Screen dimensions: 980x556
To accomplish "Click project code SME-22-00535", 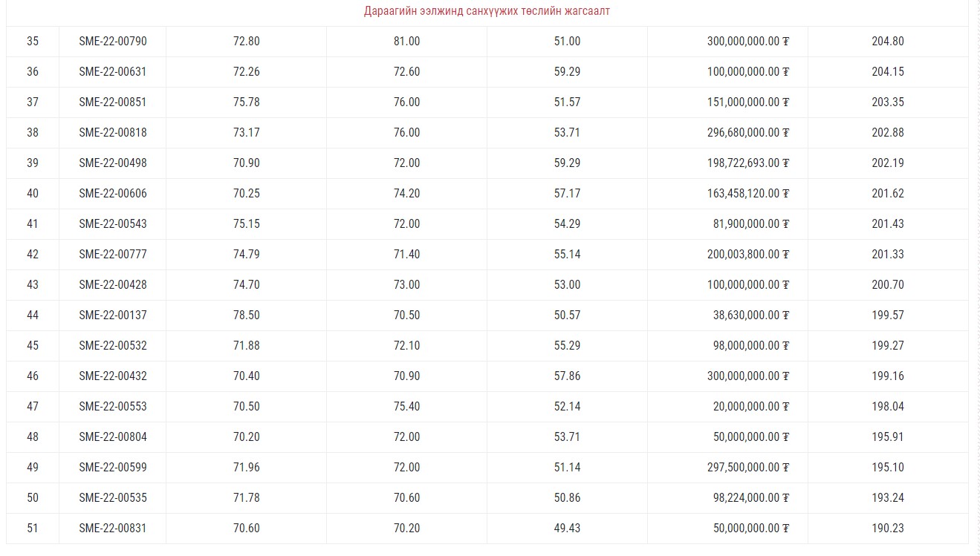I will 113,498.
